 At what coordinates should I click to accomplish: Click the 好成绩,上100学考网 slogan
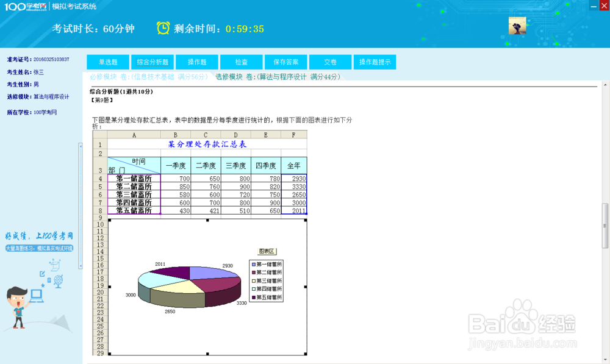coord(39,236)
